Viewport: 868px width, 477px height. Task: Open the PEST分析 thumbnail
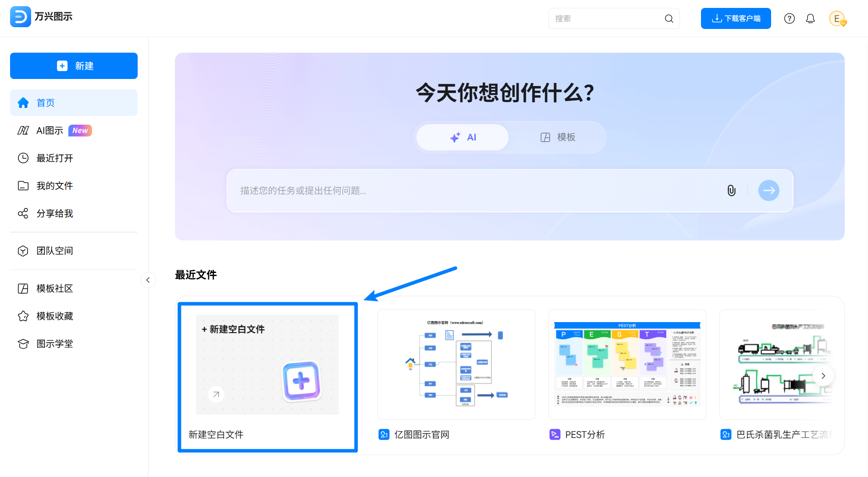pos(627,364)
